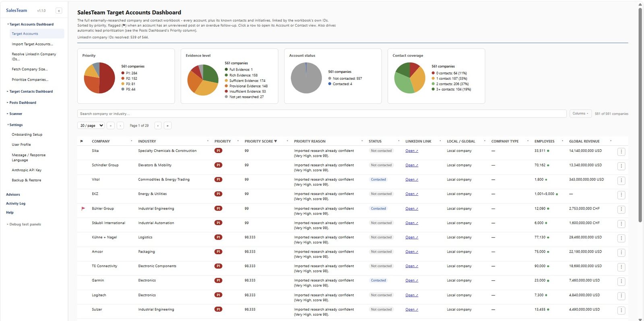644x321 pixels.
Task: Open the Company column header menu
Action: [132, 141]
